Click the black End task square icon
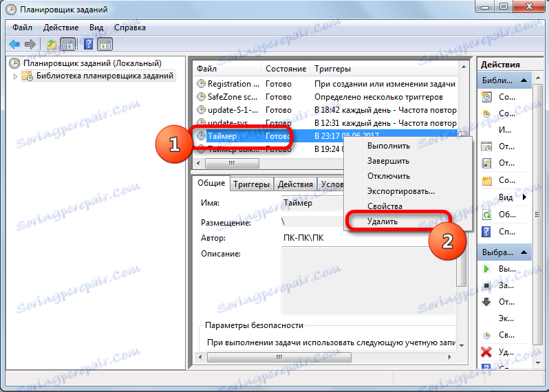This screenshot has height=392, width=549. [x=486, y=285]
